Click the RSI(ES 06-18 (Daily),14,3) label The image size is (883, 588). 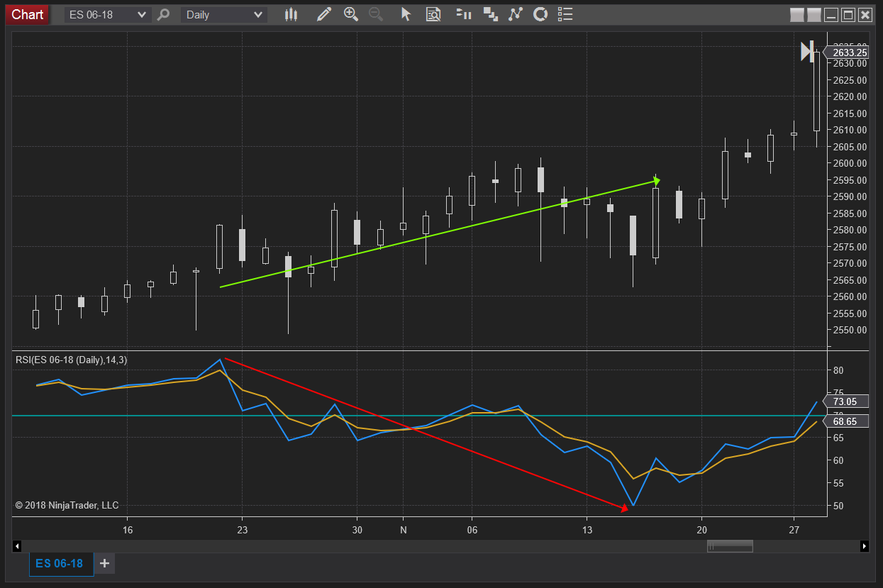pyautogui.click(x=72, y=360)
